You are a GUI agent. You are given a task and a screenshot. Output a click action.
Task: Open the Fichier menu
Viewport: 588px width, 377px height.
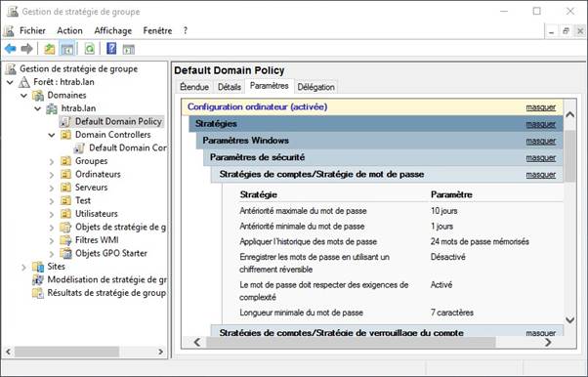[x=32, y=30]
